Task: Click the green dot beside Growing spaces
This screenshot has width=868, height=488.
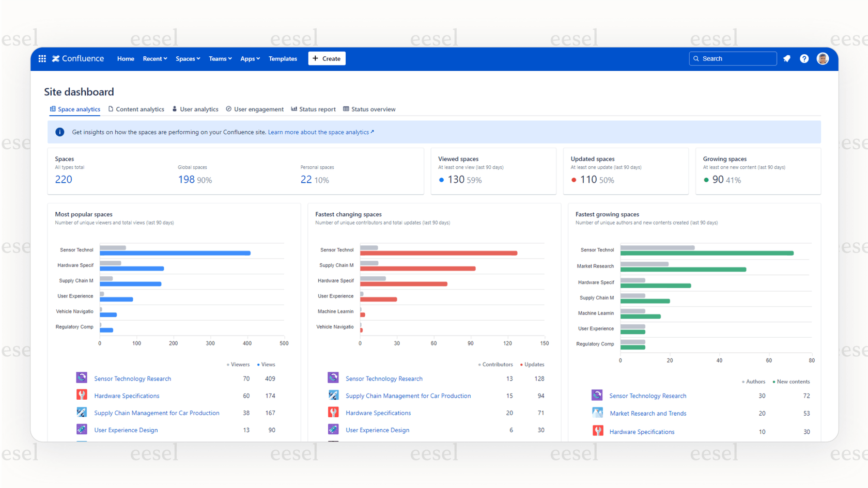Action: (707, 180)
